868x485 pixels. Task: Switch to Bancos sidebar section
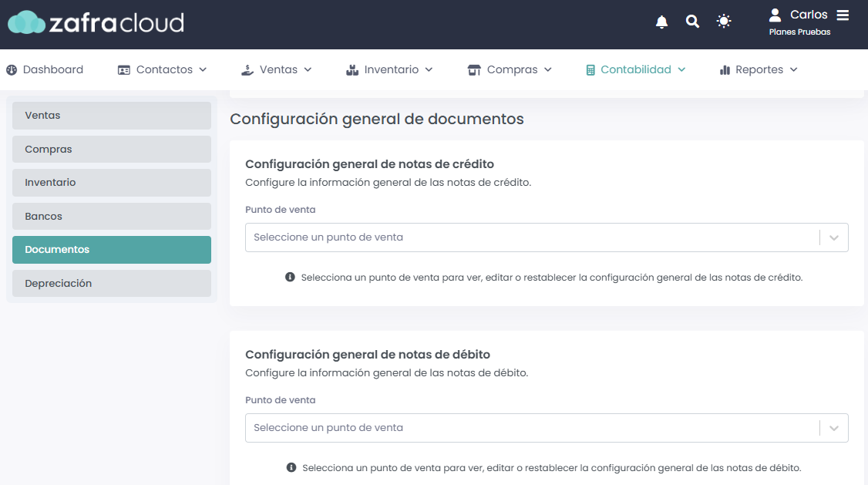[112, 216]
